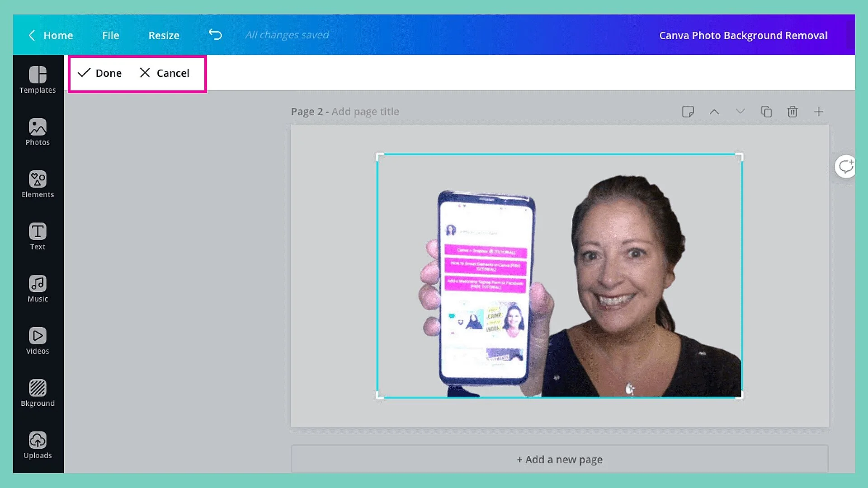Add notes to Page 2
The width and height of the screenshot is (868, 488).
click(689, 112)
